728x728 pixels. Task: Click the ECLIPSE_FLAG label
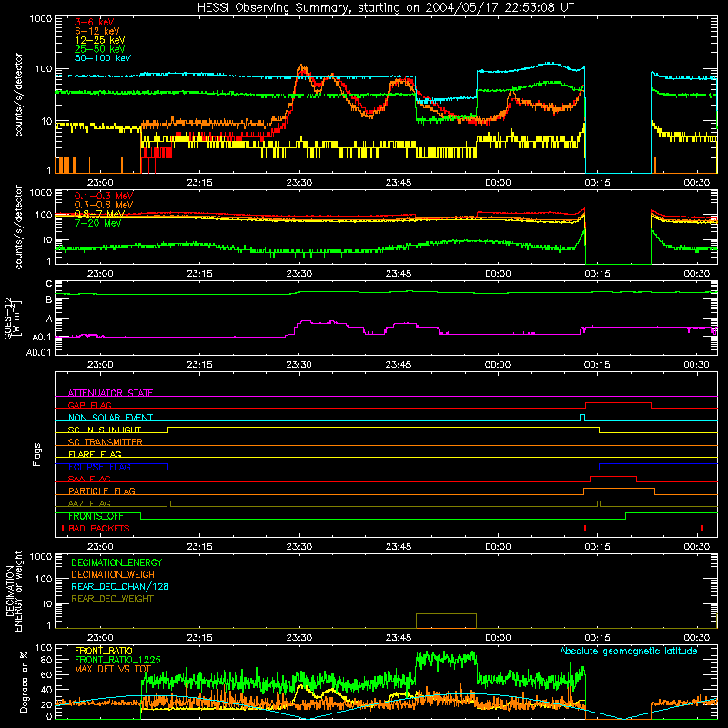point(99,467)
